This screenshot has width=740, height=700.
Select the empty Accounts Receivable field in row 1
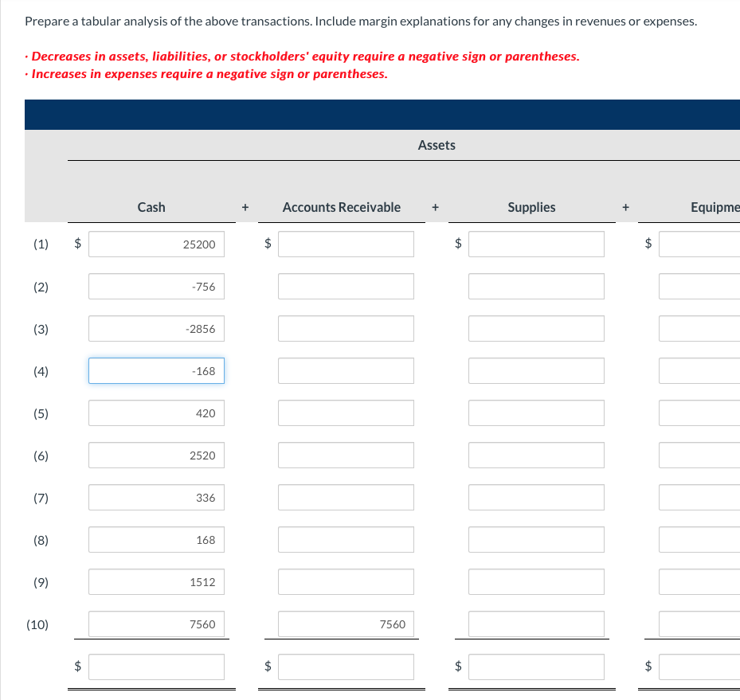coord(346,244)
